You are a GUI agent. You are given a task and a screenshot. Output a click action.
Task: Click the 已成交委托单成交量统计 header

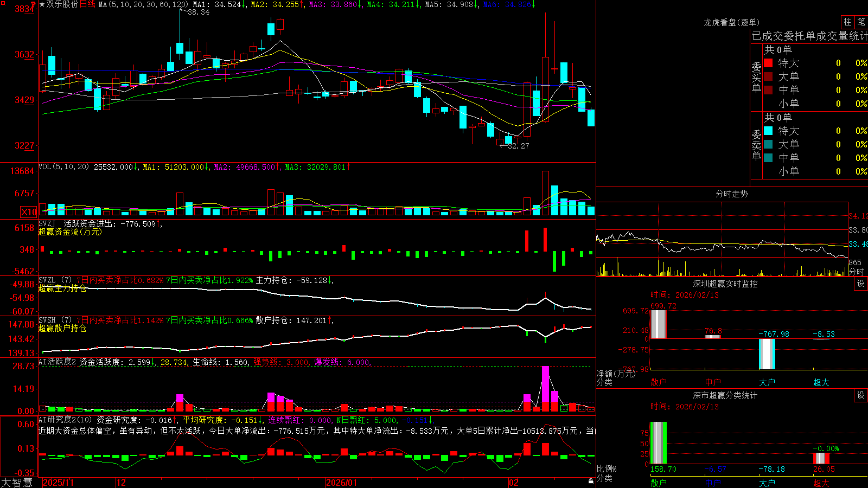809,36
